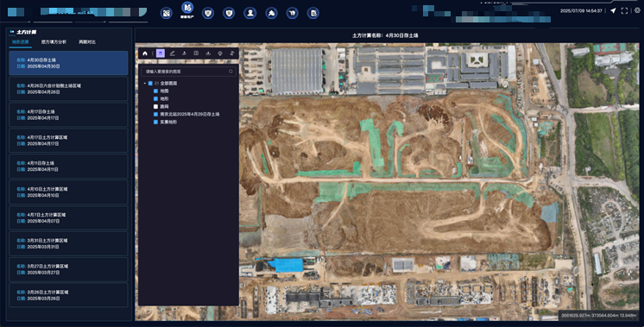Click the 南京北站2025年4月29日存土场 layer label
The height and width of the screenshot is (327, 644).
tap(190, 115)
